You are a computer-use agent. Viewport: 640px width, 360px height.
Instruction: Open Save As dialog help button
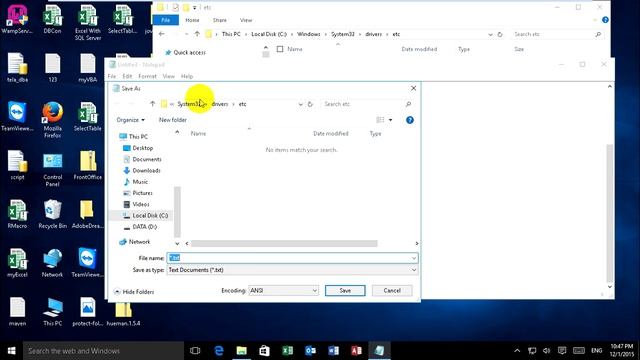coord(410,120)
